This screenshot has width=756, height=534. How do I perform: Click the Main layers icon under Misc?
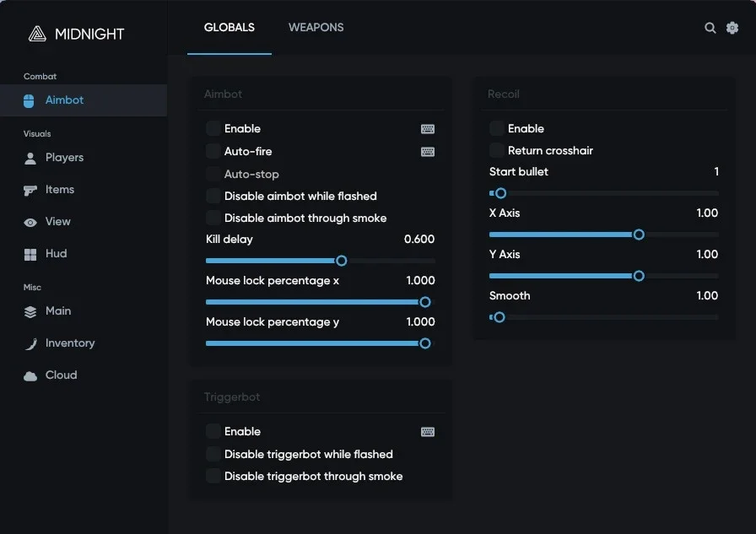coord(30,312)
